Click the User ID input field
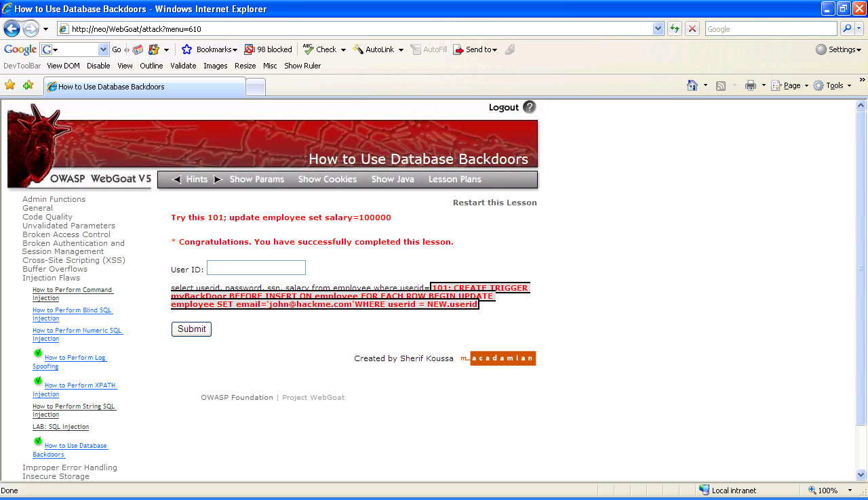 click(x=256, y=268)
